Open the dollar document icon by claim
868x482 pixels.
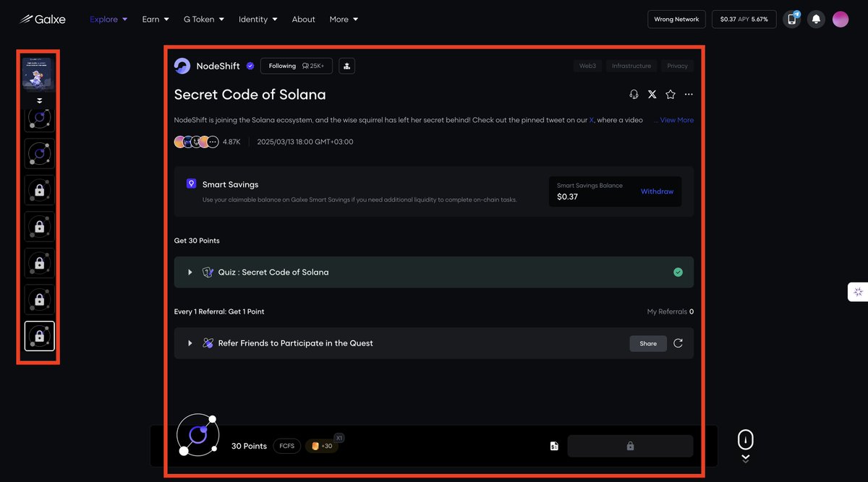click(x=554, y=446)
